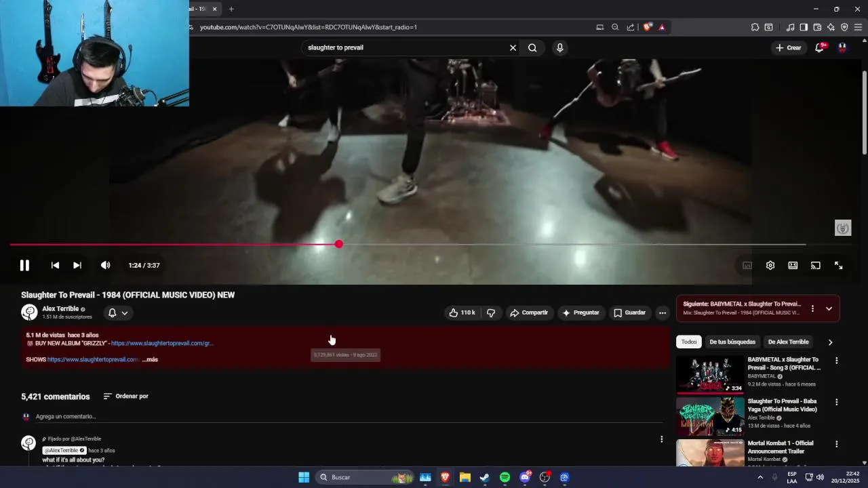Viewport: 868px width, 488px height.
Task: Open YouTube notifications bell
Action: point(820,47)
